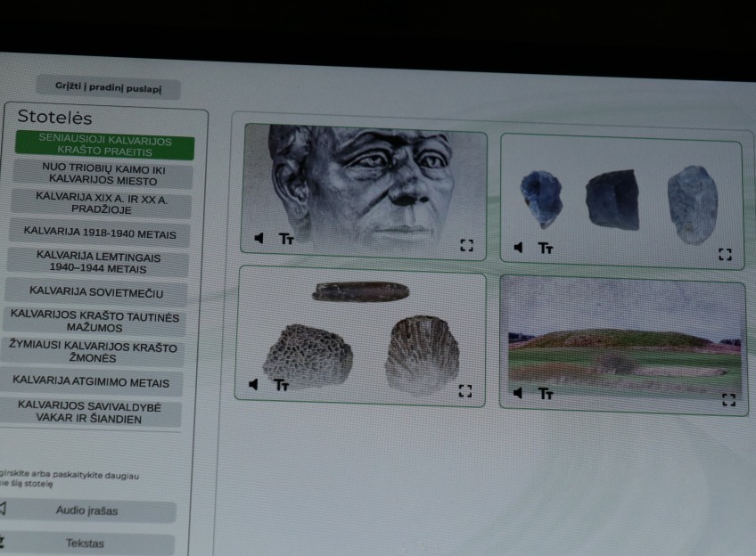756x556 pixels.
Task: Show text for the flint stones card
Action: coord(546,248)
